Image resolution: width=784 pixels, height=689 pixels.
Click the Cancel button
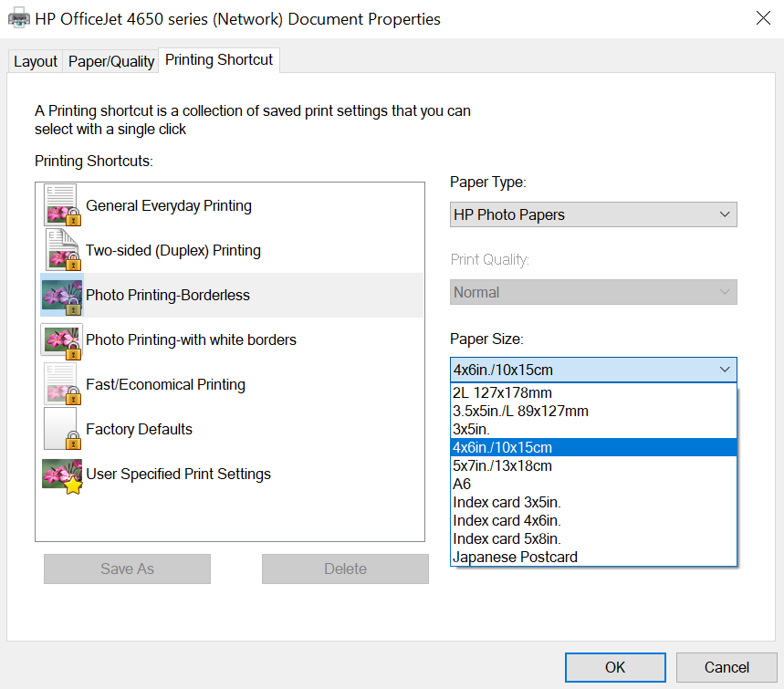(x=726, y=667)
